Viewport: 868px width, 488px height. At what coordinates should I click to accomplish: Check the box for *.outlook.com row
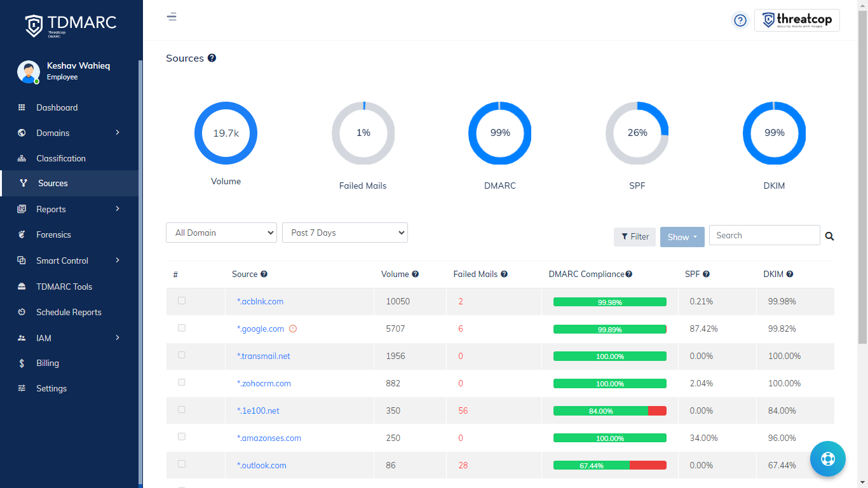point(182,464)
